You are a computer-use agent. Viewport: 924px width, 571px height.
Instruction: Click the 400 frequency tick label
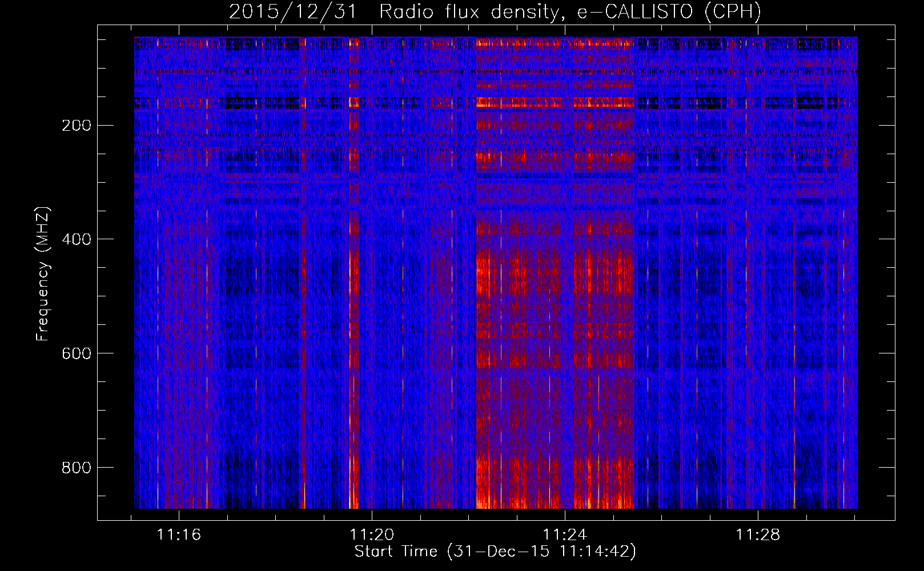pyautogui.click(x=76, y=239)
